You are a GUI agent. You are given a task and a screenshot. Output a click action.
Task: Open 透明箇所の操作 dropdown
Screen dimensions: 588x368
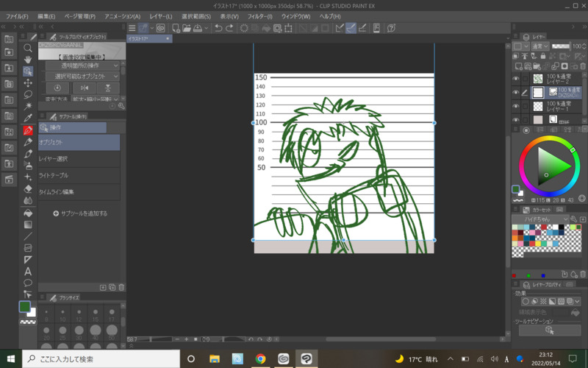click(82, 66)
